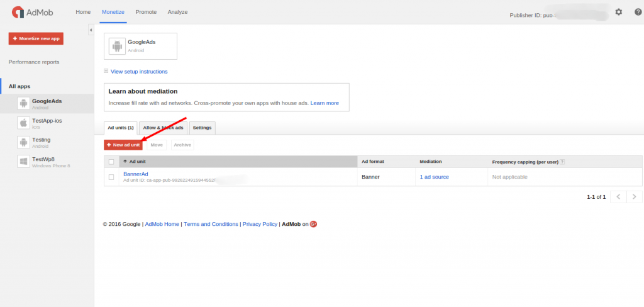Select Testing app in sidebar
The height and width of the screenshot is (307, 644).
click(47, 142)
